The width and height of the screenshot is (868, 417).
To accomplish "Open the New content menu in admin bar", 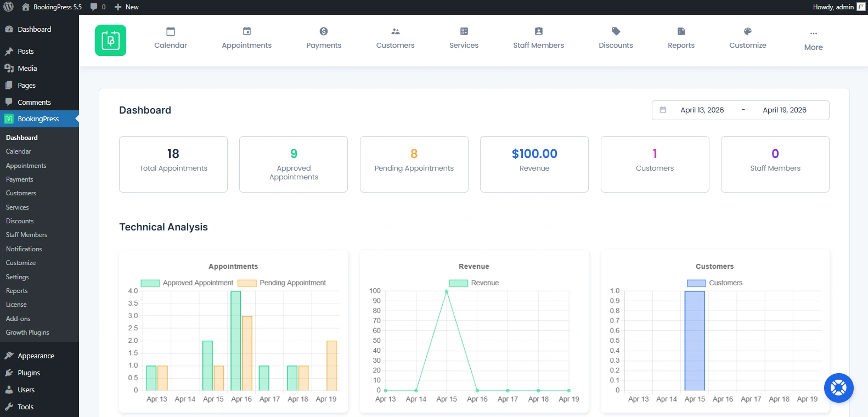I will pos(126,7).
